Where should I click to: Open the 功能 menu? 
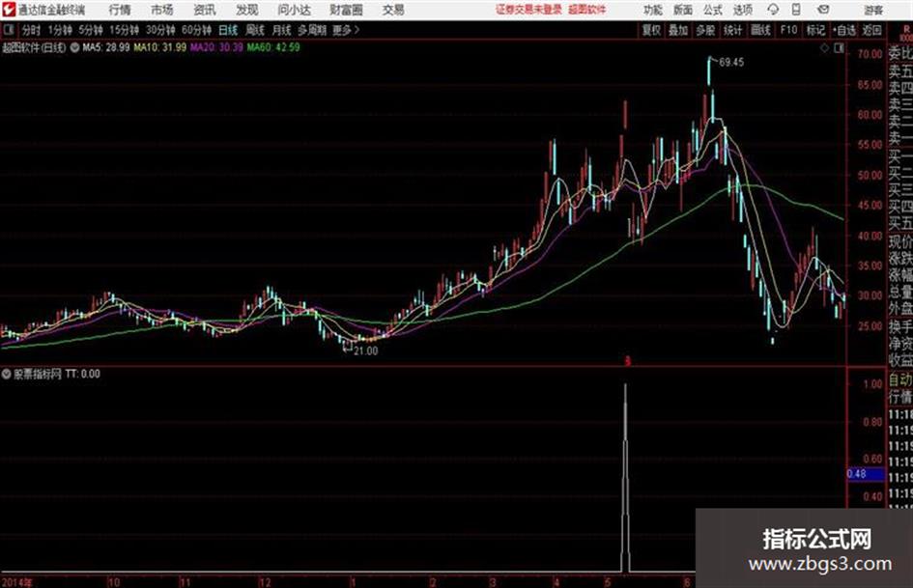[x=653, y=10]
